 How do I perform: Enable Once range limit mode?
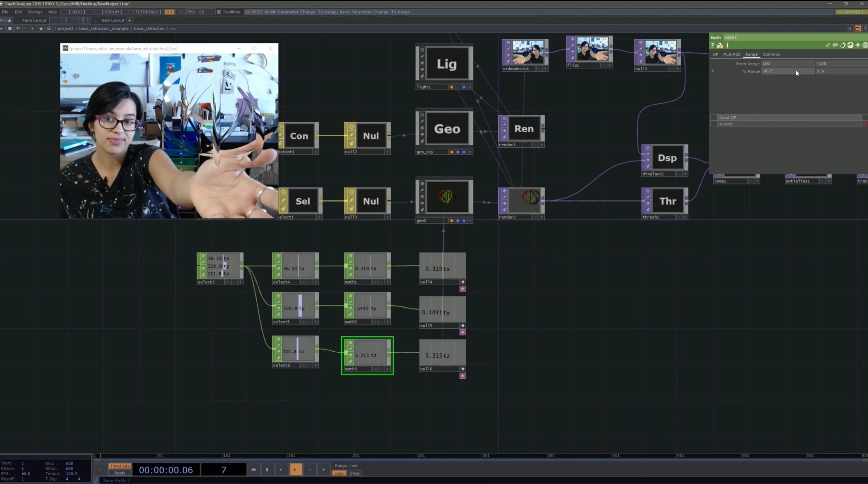(354, 473)
